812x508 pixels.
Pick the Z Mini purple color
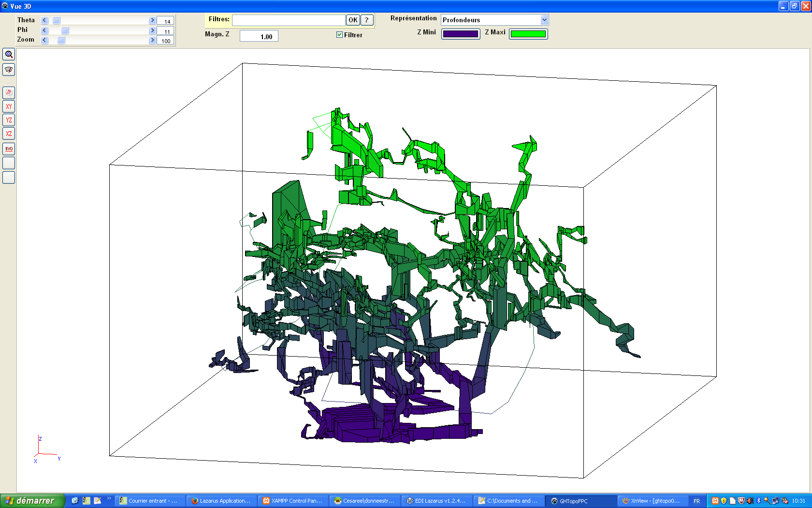pyautogui.click(x=461, y=34)
